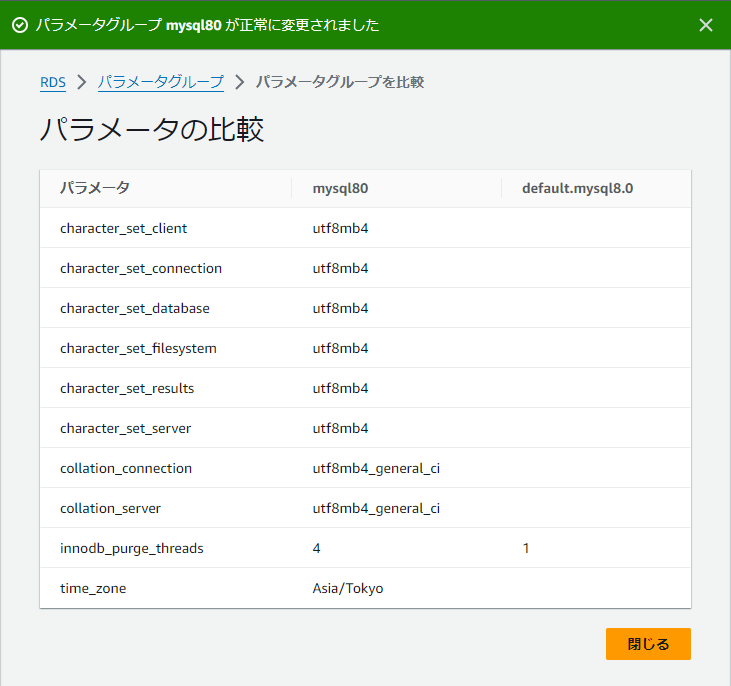Dismiss the green success notification banner
Image resolution: width=731 pixels, height=686 pixels.
(x=706, y=25)
